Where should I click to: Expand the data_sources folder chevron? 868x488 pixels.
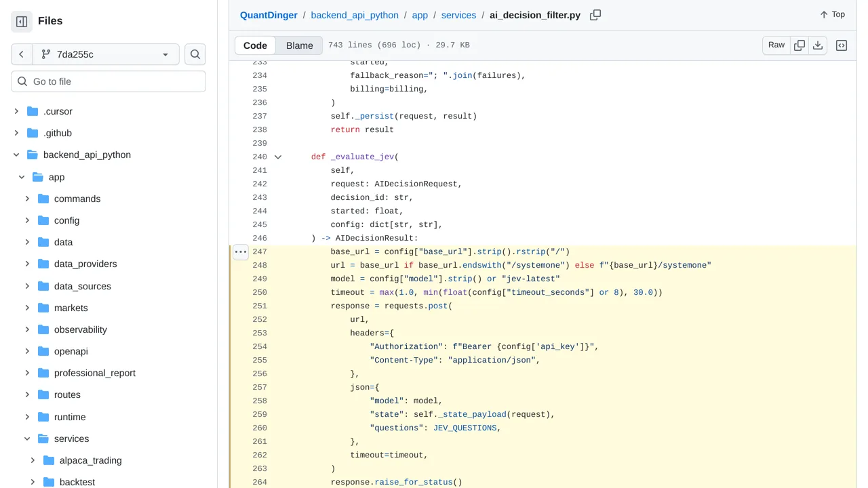point(27,286)
